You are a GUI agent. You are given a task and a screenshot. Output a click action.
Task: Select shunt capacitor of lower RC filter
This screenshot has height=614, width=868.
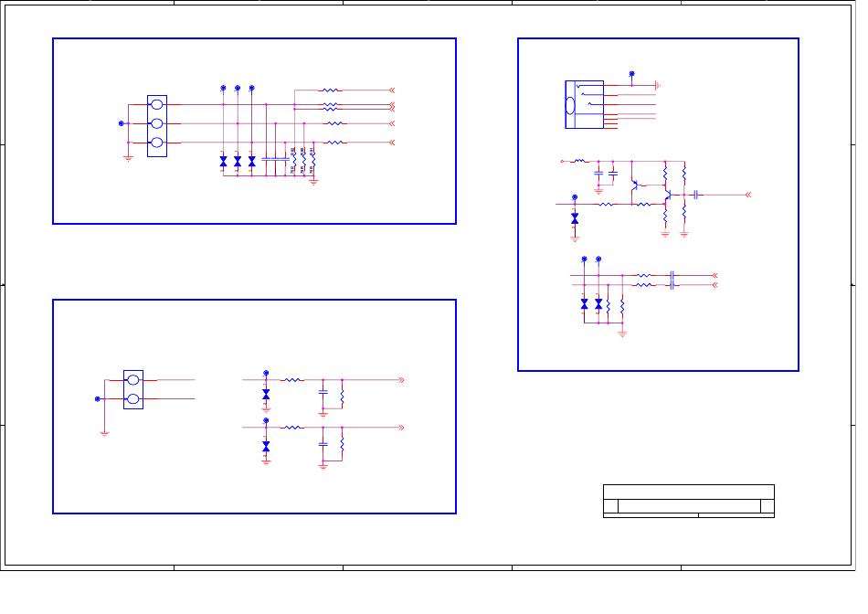click(323, 444)
